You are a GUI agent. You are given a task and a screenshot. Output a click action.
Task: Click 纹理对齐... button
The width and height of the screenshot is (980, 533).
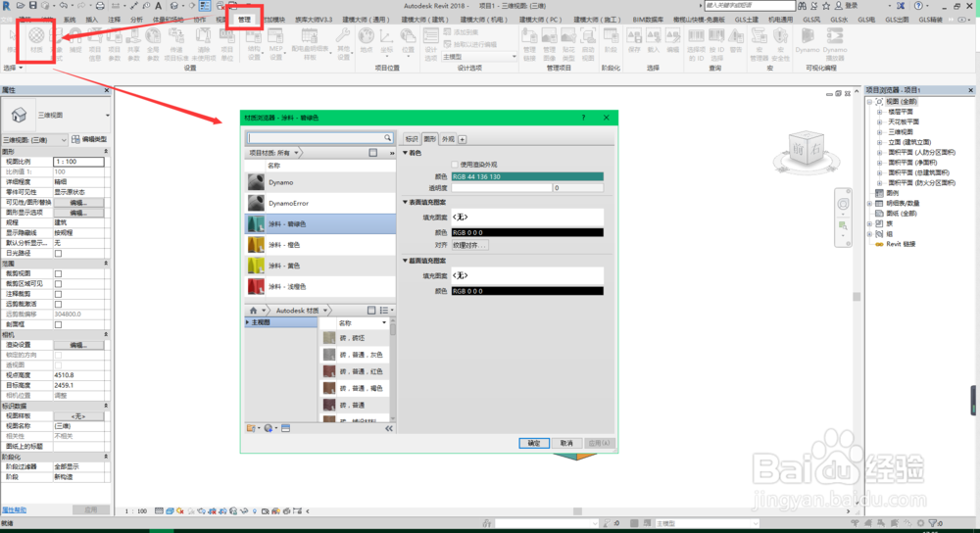470,245
